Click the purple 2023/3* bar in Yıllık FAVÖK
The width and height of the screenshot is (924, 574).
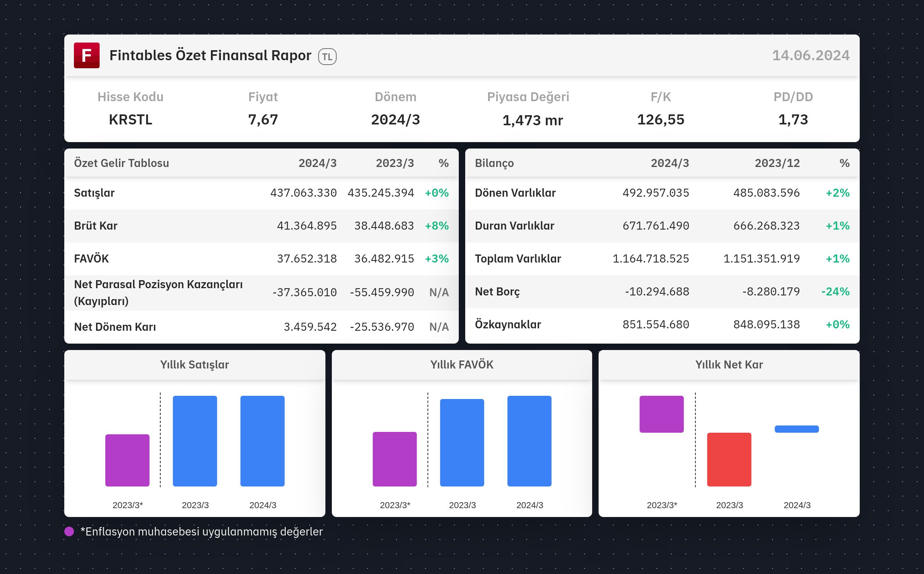point(395,459)
